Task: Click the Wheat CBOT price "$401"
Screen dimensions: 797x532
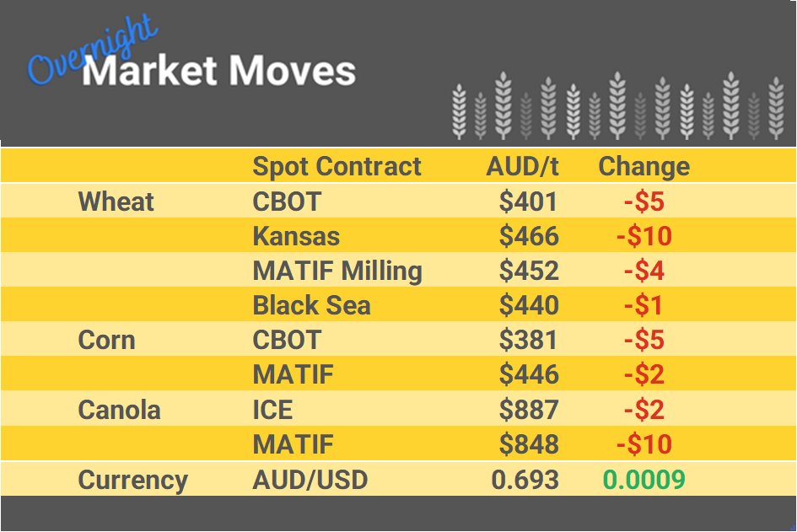Action: click(x=528, y=202)
